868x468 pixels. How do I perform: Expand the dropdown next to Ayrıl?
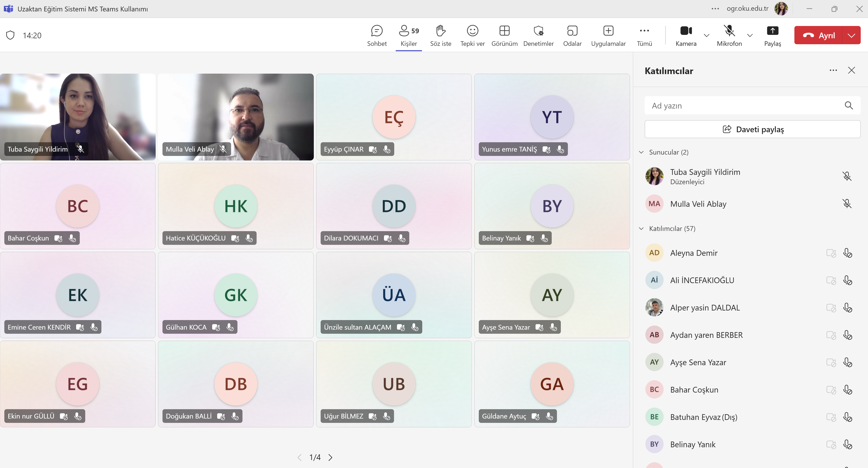(851, 35)
